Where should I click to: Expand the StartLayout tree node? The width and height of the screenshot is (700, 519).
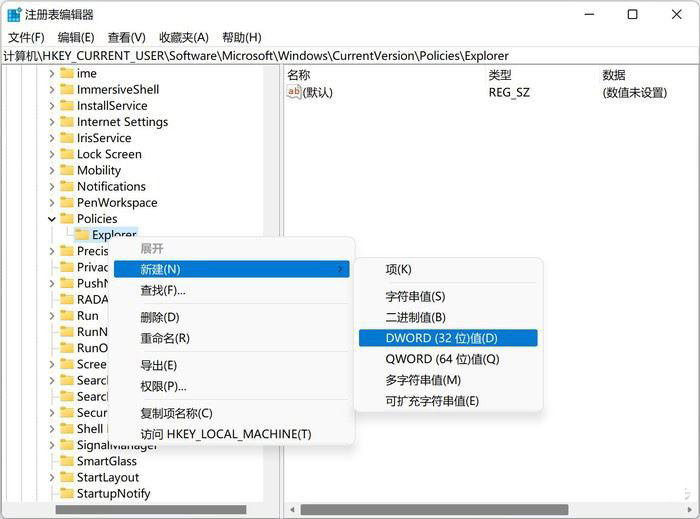pyautogui.click(x=52, y=477)
